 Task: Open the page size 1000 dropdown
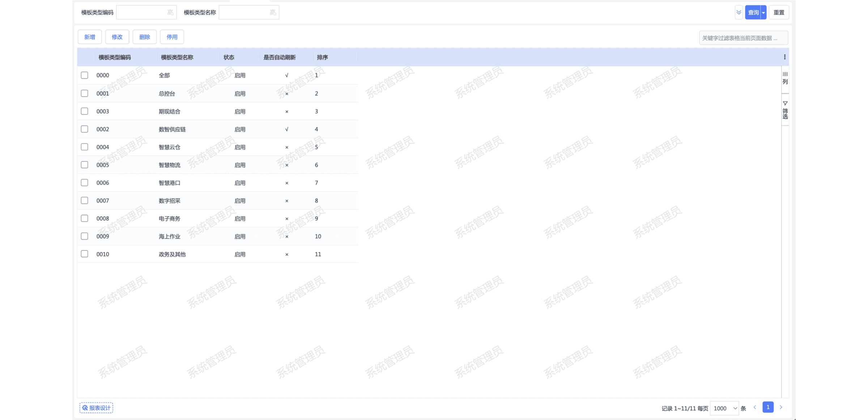pos(724,408)
